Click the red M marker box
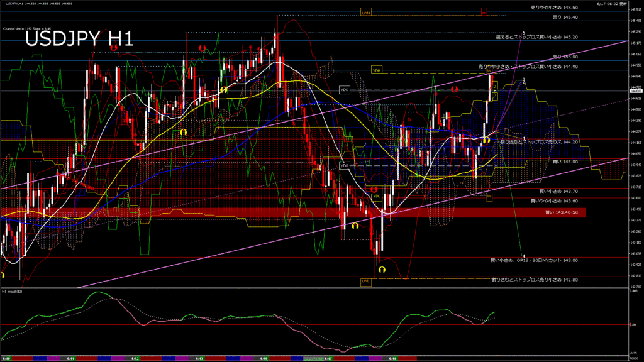The width and height of the screenshot is (644, 362). point(484,13)
